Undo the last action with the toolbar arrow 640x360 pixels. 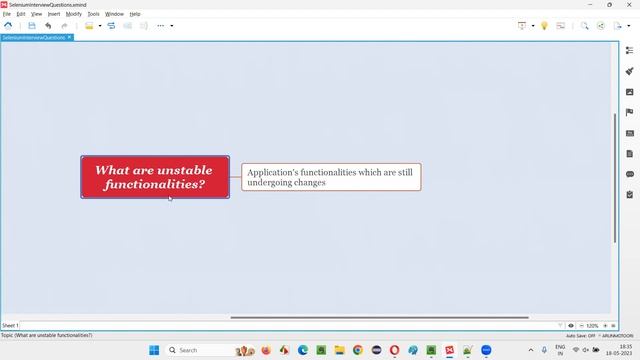(x=48, y=26)
